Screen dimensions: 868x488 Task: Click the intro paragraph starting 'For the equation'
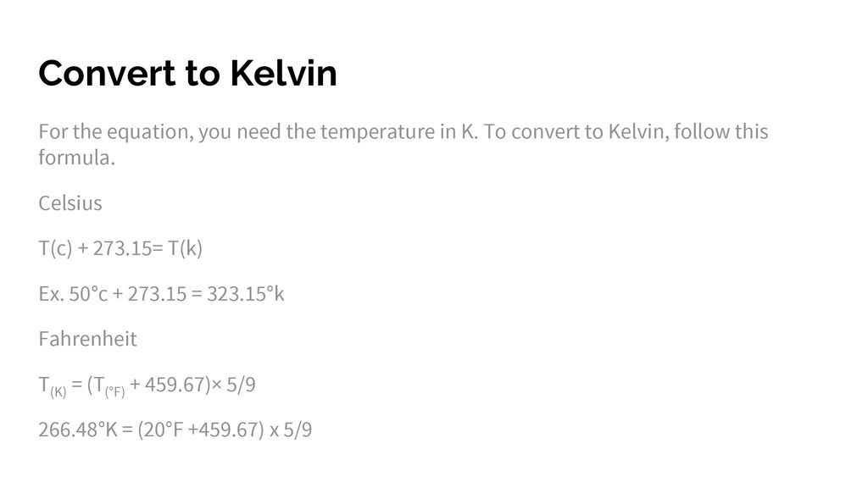[x=403, y=144]
